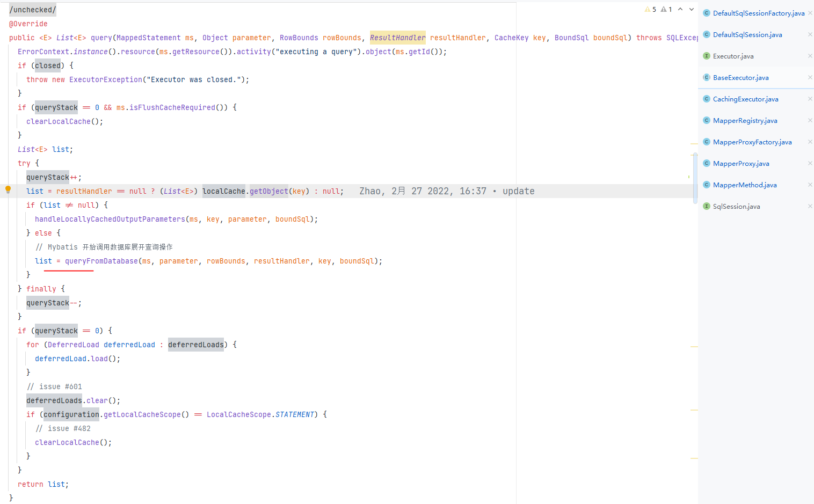Place the cursor on isFlushCacheRequired

(172, 107)
